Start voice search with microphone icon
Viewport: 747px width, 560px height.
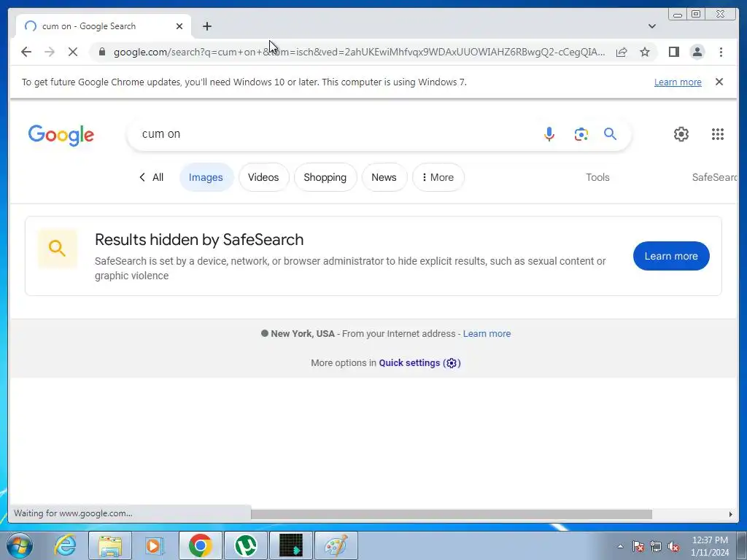coord(549,134)
